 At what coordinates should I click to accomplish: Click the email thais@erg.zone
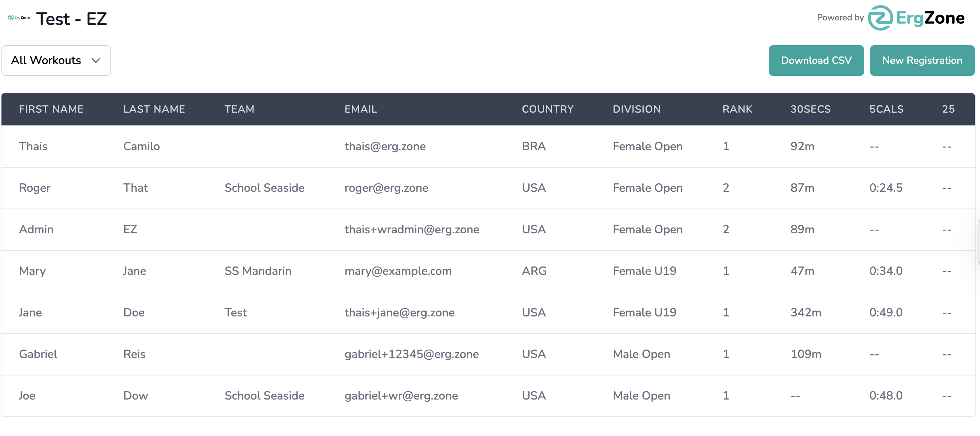tap(385, 146)
